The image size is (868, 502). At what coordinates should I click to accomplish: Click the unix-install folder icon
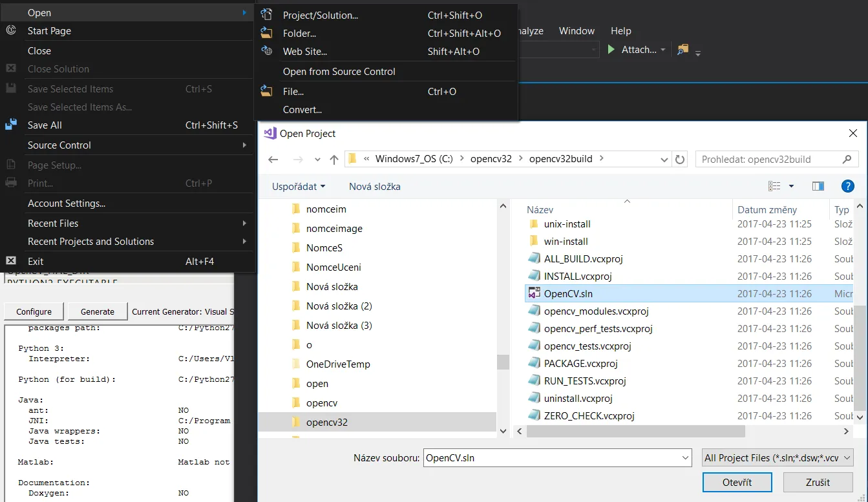(x=534, y=224)
